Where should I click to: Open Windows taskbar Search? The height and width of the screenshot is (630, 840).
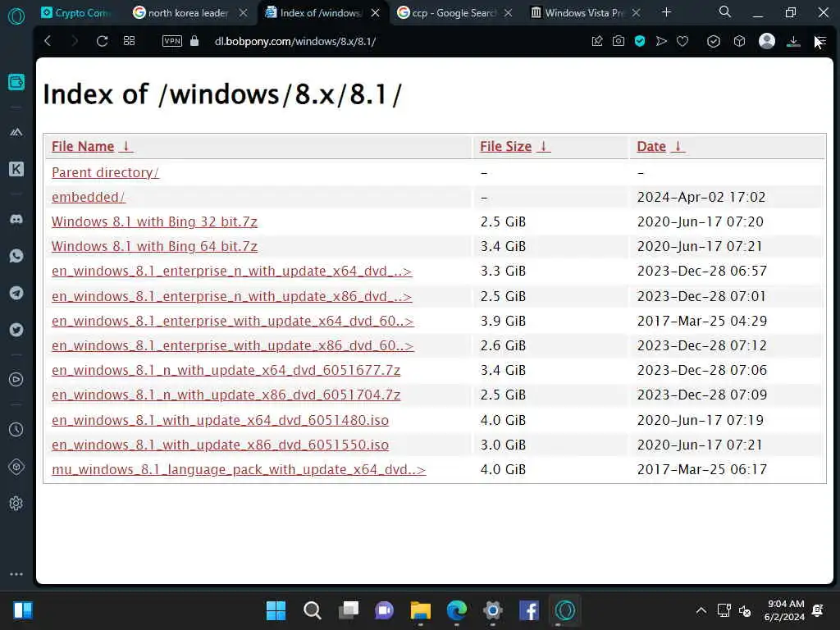coord(312,610)
